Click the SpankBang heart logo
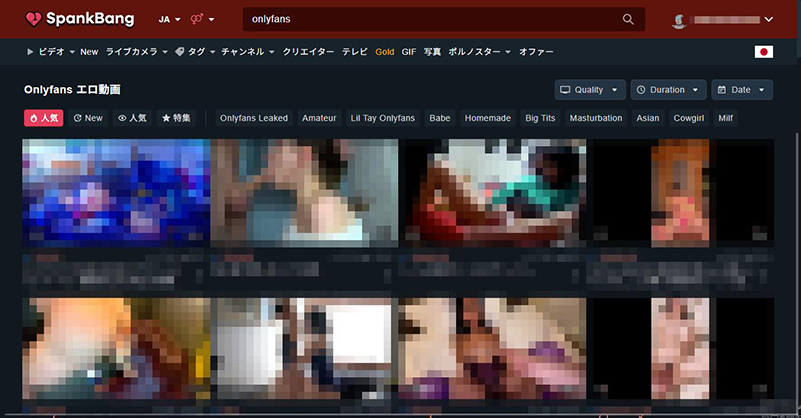This screenshot has width=801, height=418. click(x=34, y=19)
